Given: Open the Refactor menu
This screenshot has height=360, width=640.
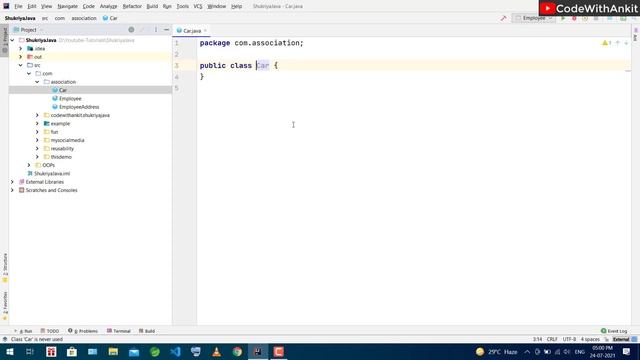Looking at the screenshot, I should click(x=132, y=7).
